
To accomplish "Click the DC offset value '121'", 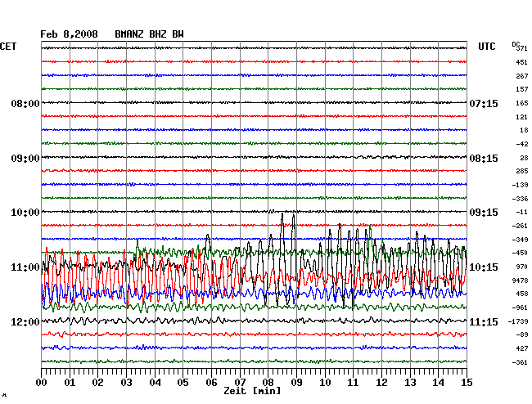I will (x=522, y=117).
